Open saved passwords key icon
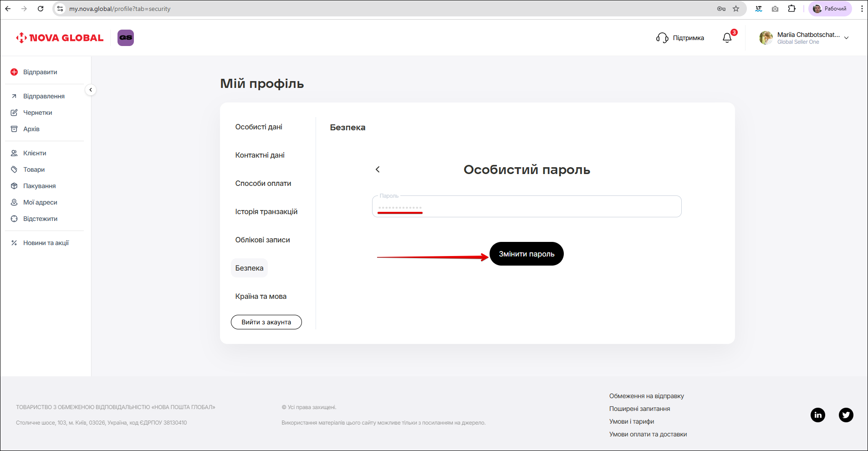Viewport: 868px width, 451px height. pos(721,9)
